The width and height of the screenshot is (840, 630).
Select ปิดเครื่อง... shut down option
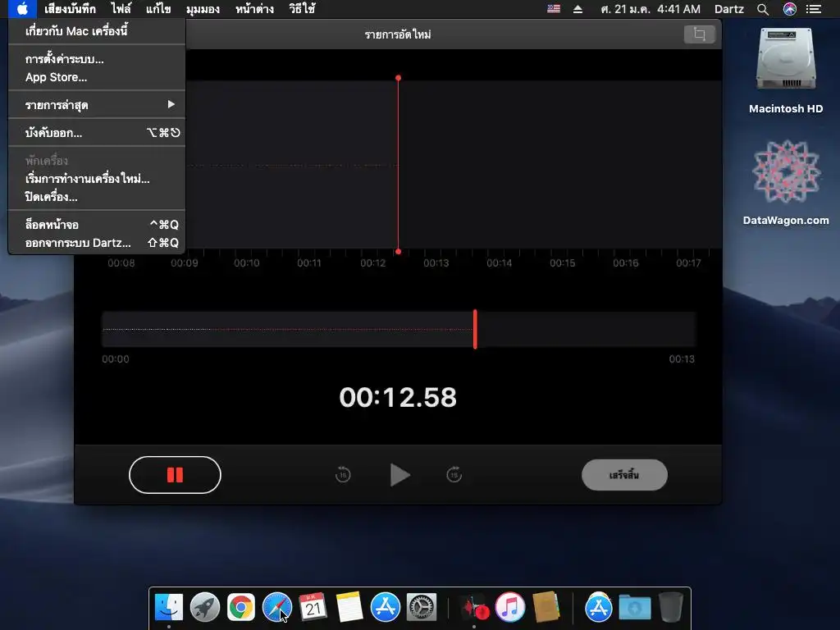pyautogui.click(x=97, y=197)
